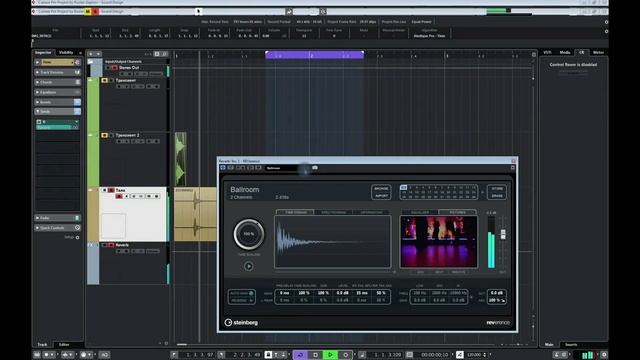Image resolution: width=640 pixels, height=360 pixels.
Task: Activate the transport Cycle button
Action: pyautogui.click(x=300, y=355)
